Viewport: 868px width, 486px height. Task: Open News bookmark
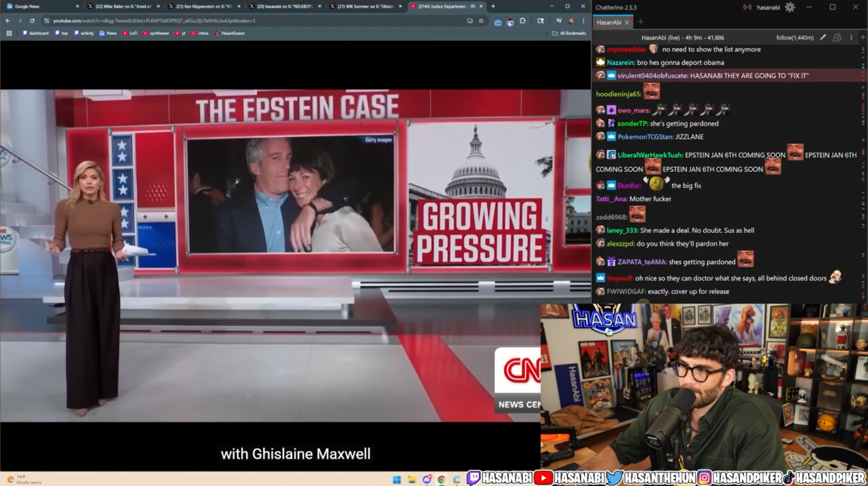pyautogui.click(x=108, y=33)
